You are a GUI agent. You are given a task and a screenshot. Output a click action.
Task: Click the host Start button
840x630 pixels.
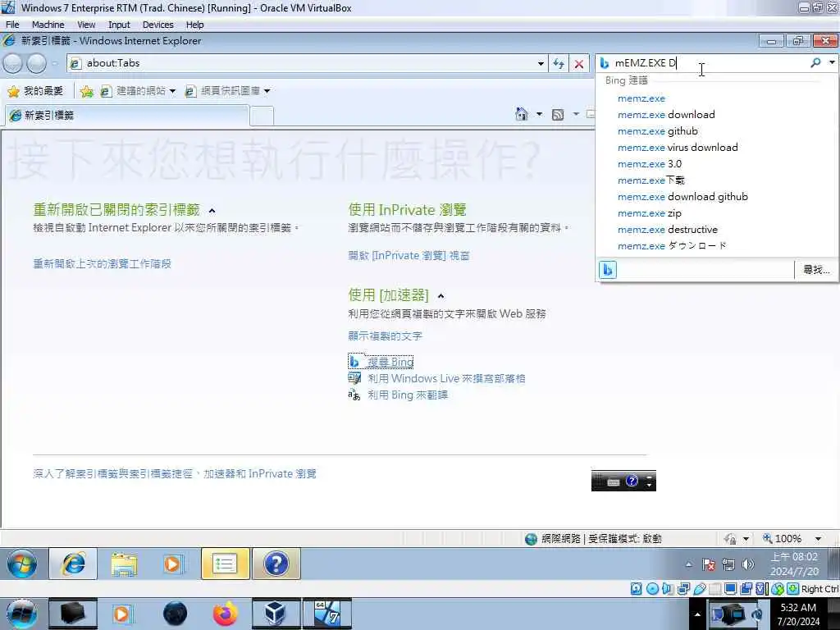tap(21, 614)
